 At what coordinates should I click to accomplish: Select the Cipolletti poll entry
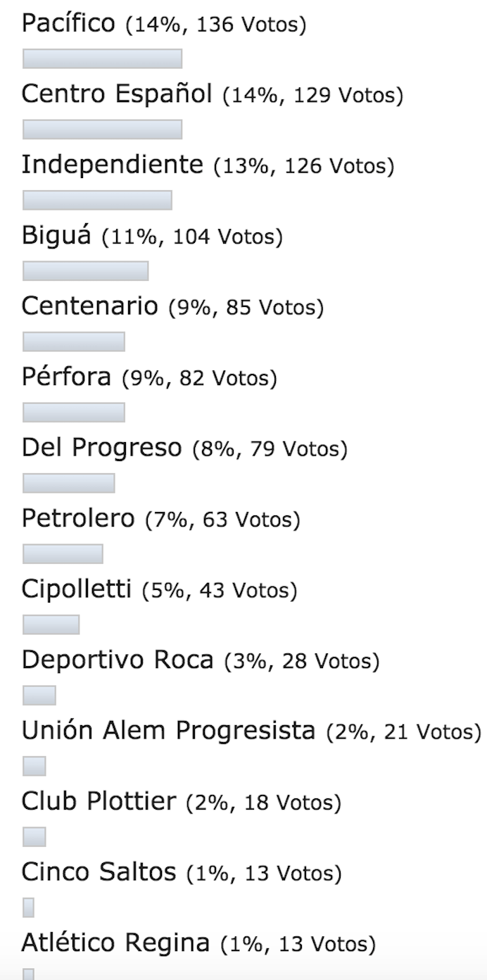point(160,589)
